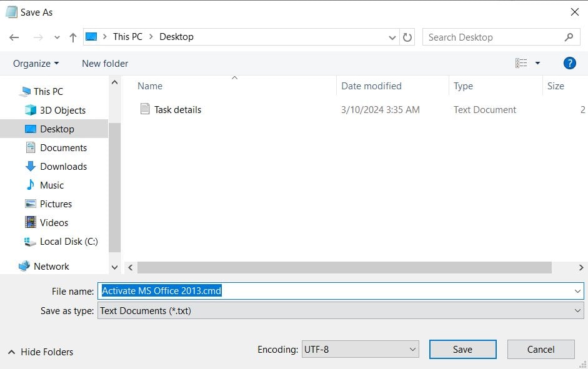
Task: Select This PC in address path
Action: tap(127, 37)
